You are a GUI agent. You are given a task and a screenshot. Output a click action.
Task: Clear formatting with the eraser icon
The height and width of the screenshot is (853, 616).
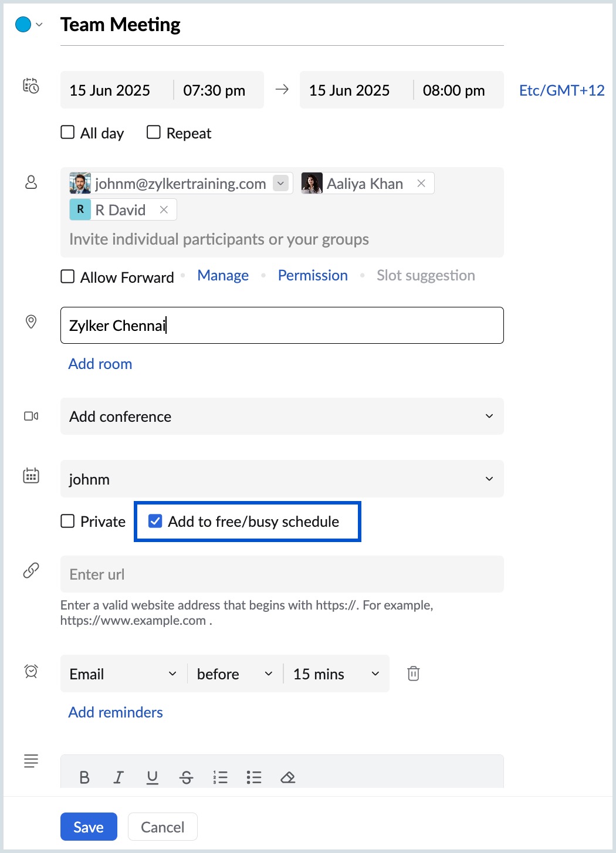(288, 777)
